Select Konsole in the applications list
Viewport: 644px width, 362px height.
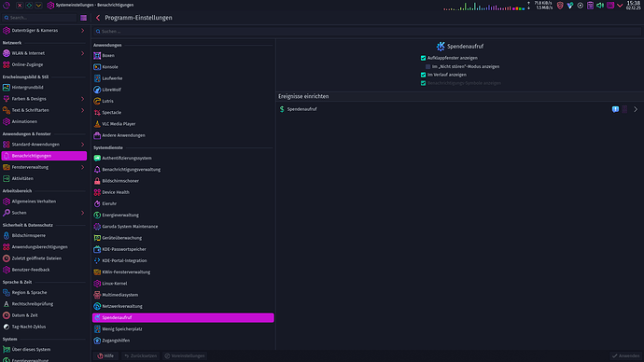(183, 67)
